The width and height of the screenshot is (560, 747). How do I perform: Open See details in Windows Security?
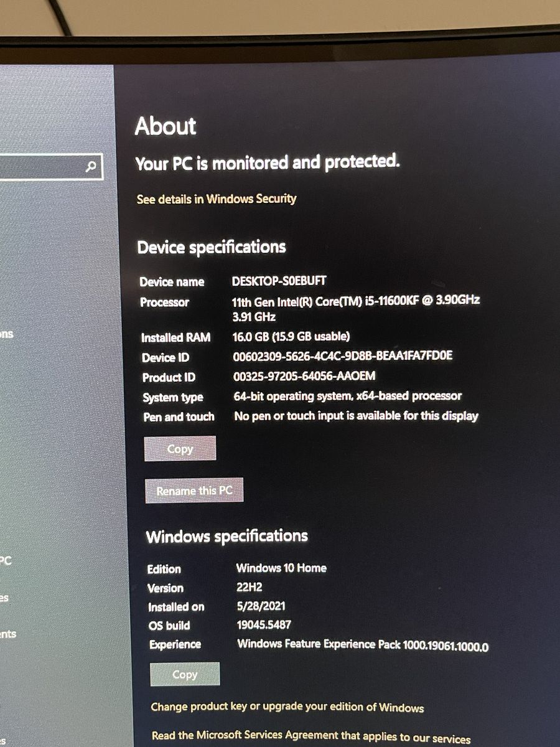click(216, 199)
